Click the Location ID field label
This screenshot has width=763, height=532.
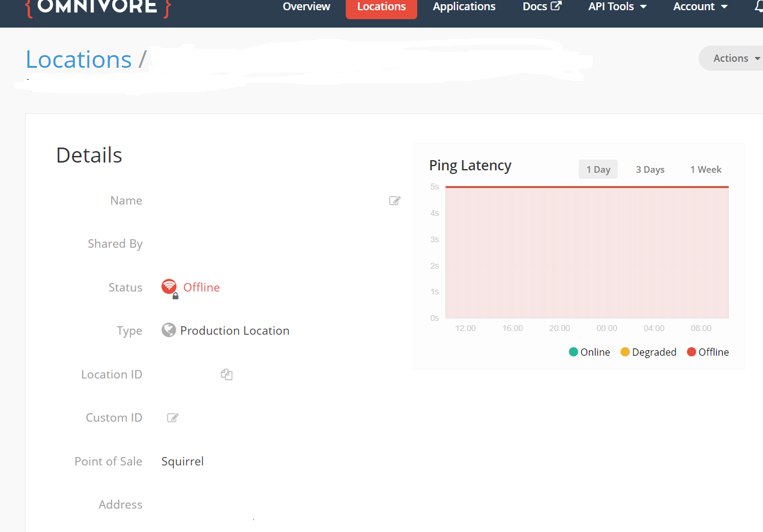[x=112, y=374]
